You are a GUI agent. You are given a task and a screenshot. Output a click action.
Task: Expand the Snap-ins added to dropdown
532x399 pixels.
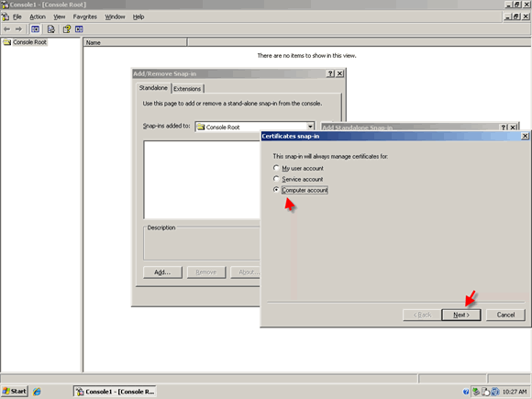pyautogui.click(x=310, y=127)
